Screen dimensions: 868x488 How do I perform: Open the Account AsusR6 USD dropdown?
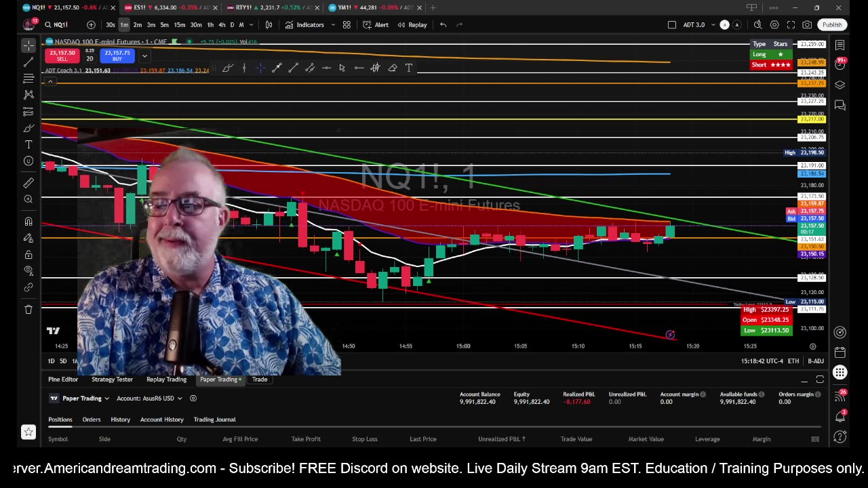149,399
